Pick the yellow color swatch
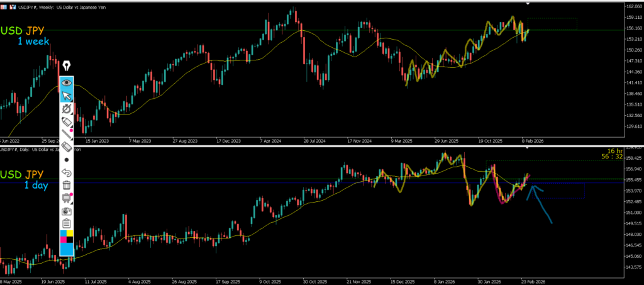This screenshot has height=285, width=644. (x=70, y=234)
